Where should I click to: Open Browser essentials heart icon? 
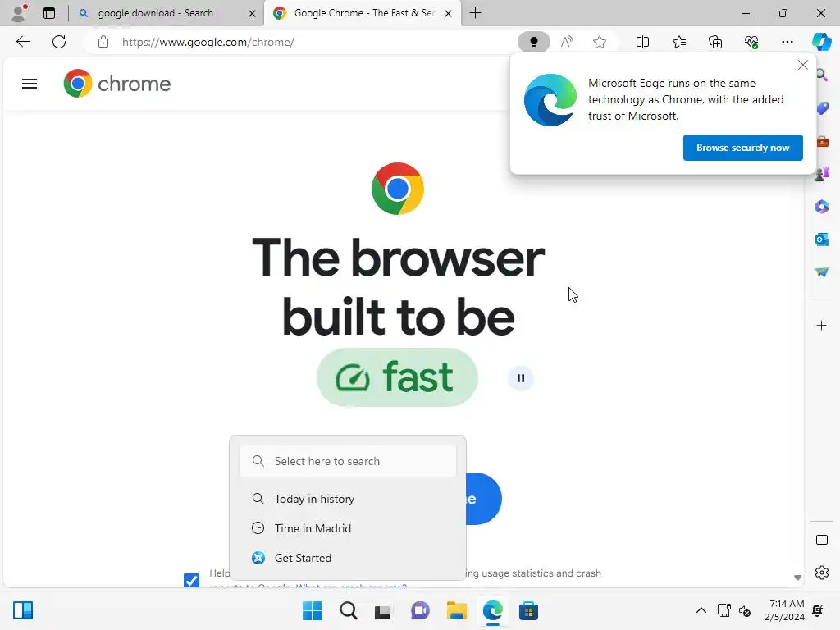tap(751, 42)
